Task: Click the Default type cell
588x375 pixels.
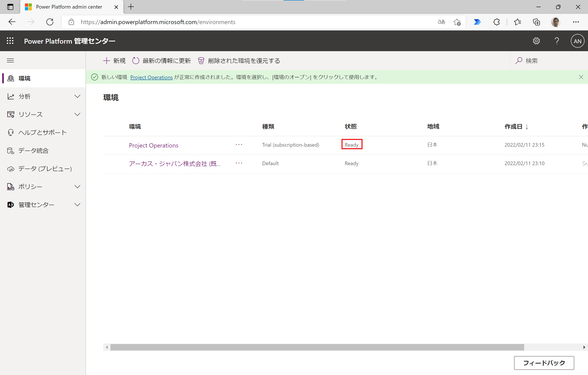Action: (270, 163)
